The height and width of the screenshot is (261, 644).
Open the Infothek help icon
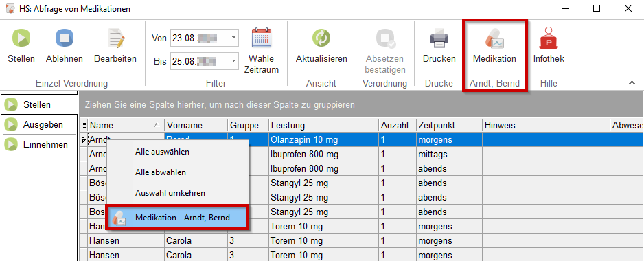[x=549, y=38]
